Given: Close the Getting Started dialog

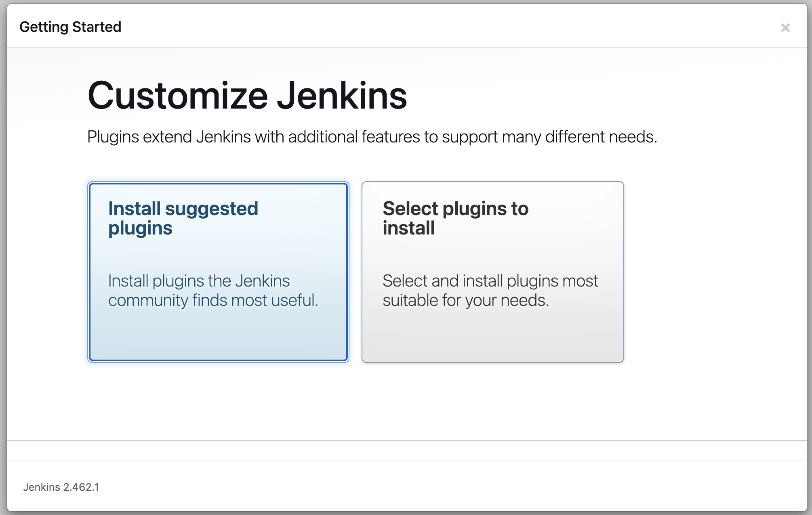Looking at the screenshot, I should [x=785, y=28].
